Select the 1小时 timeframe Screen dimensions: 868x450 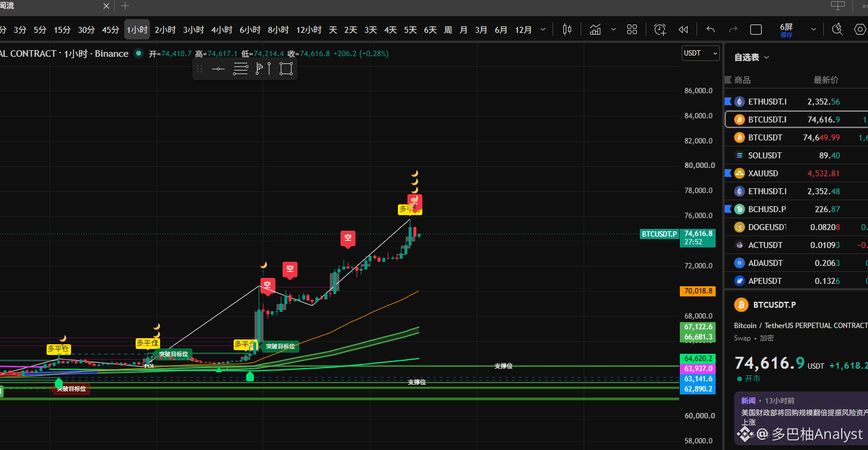pyautogui.click(x=137, y=29)
